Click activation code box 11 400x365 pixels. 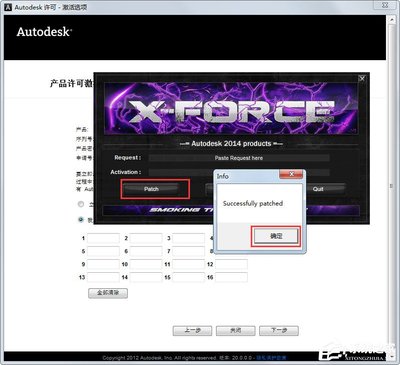[189, 264]
